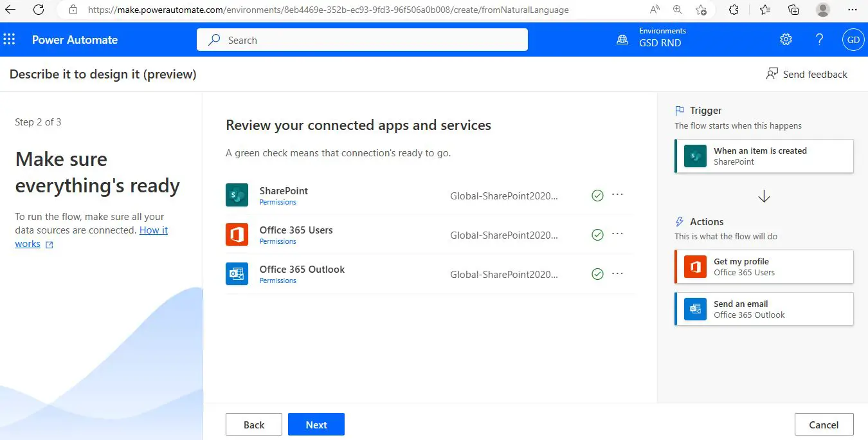Open Power Automate settings gear
Viewport: 868px width, 440px height.
pos(786,40)
